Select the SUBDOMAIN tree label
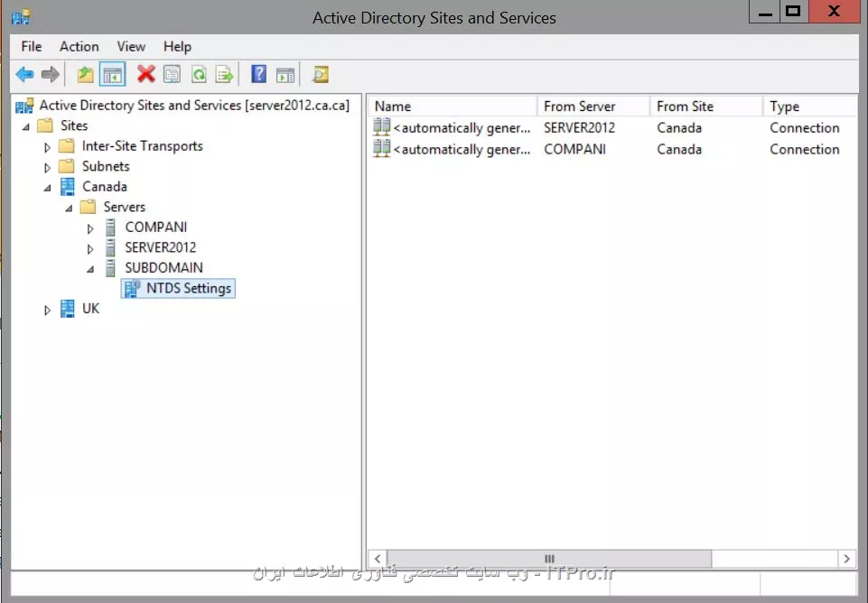Screen dimensions: 868x603 tap(163, 268)
